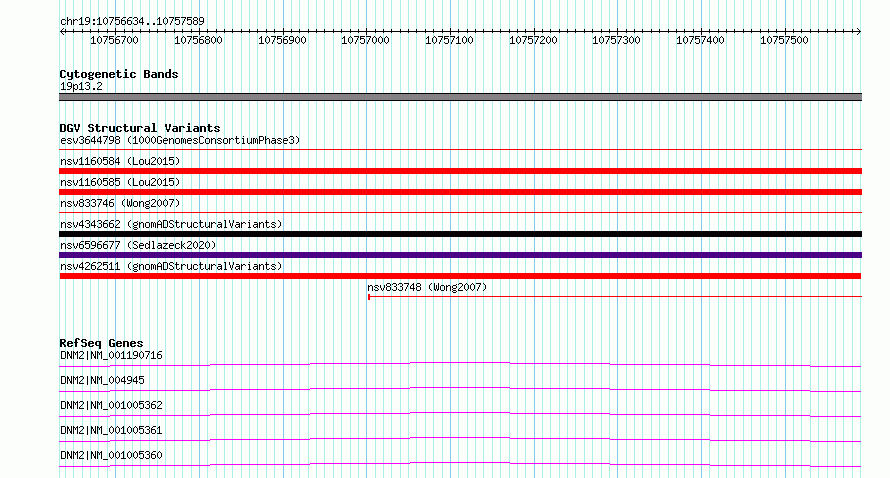Click ruler position 10757200
This screenshot has height=478, width=890.
(x=534, y=40)
